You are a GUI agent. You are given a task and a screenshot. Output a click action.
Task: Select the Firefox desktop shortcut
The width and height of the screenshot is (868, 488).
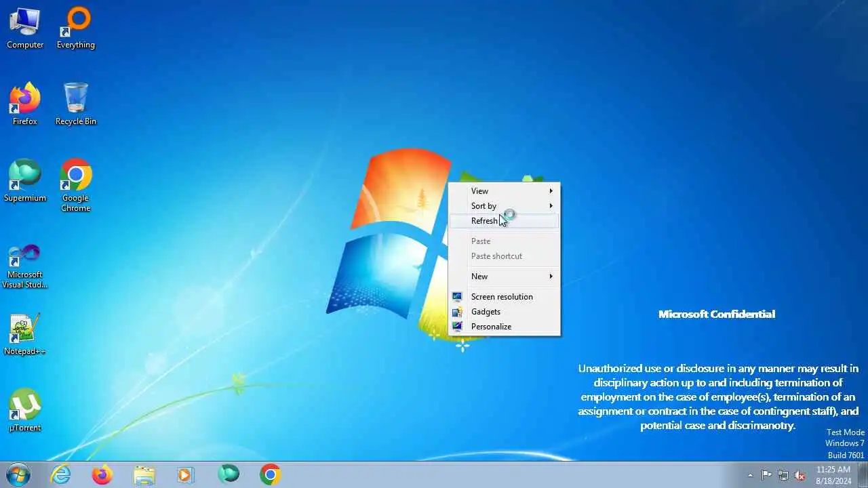[x=25, y=104]
